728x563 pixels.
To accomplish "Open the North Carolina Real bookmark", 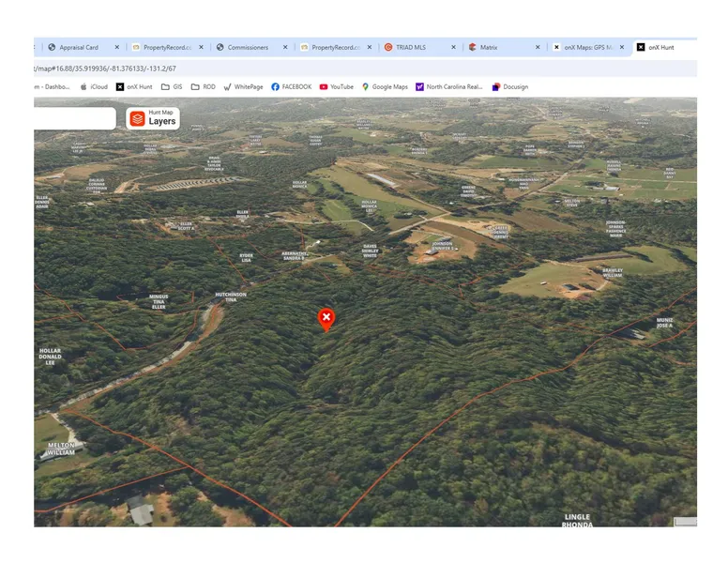I will 448,86.
